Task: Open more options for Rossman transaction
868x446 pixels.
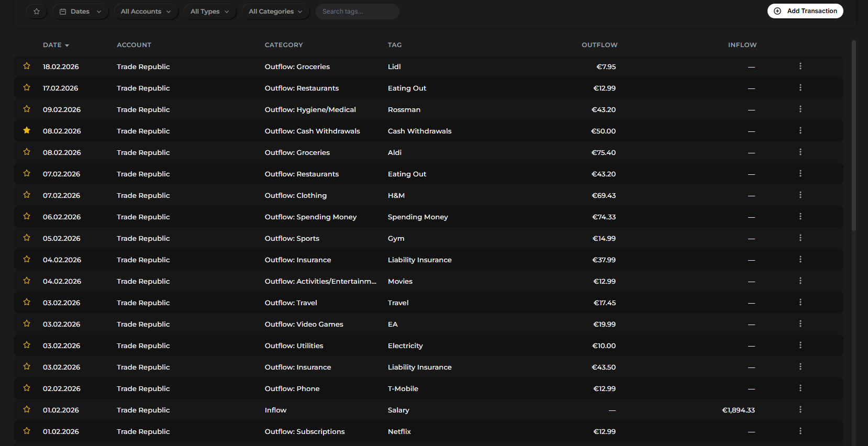Action: pyautogui.click(x=800, y=109)
